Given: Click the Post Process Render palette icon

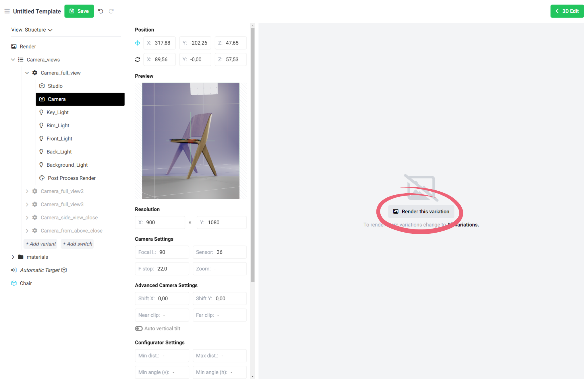Looking at the screenshot, I should [x=42, y=178].
